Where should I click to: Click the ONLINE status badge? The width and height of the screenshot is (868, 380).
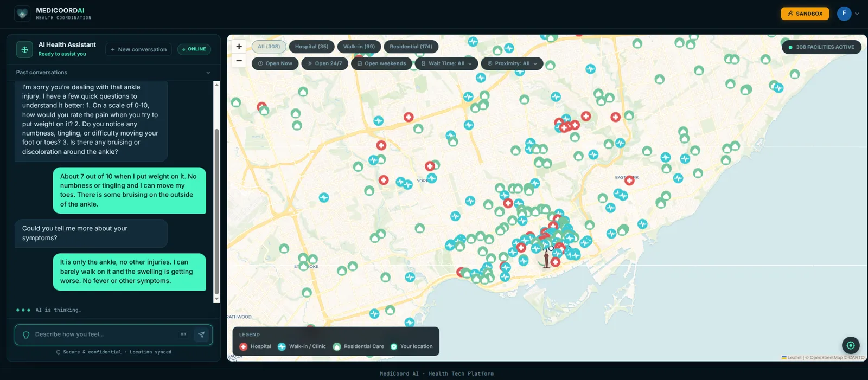(x=194, y=49)
